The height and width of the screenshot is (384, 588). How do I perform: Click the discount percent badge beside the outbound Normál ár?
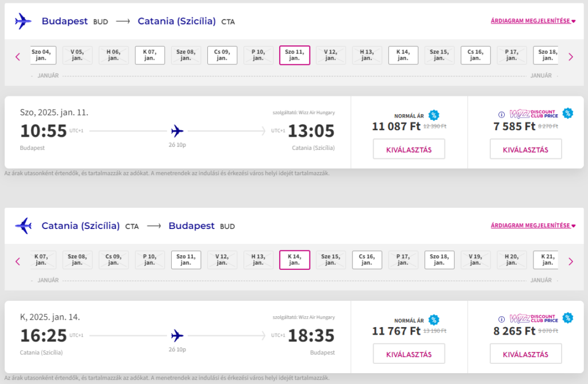[434, 115]
